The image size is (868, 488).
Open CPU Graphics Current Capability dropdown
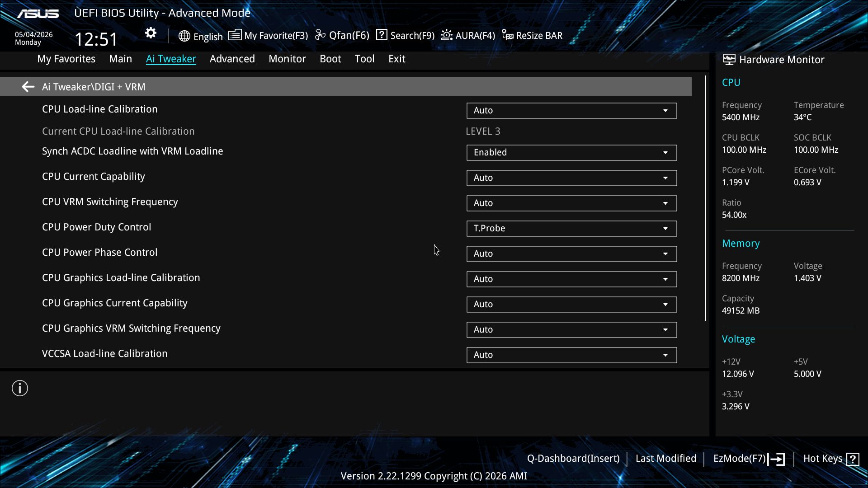[571, 305]
